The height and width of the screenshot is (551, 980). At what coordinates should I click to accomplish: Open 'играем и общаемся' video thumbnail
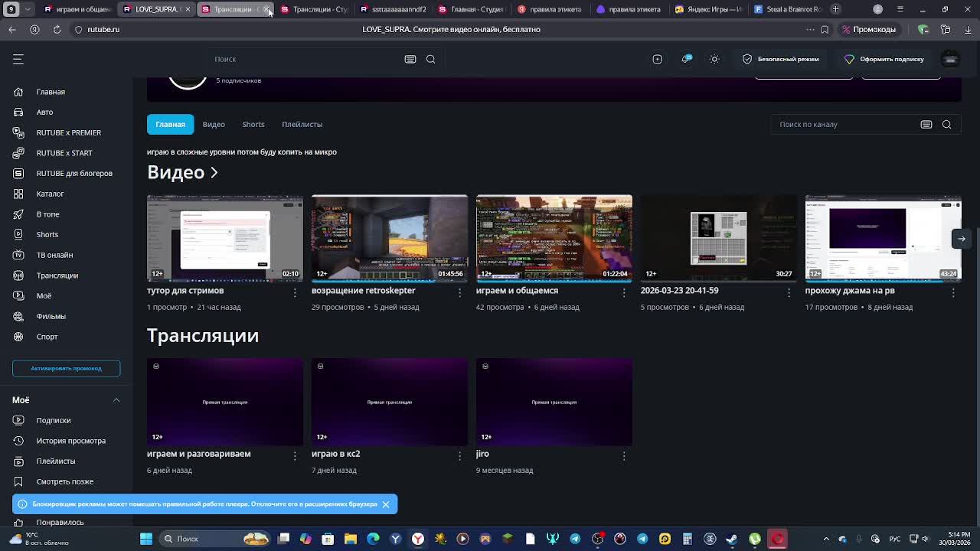pos(554,239)
